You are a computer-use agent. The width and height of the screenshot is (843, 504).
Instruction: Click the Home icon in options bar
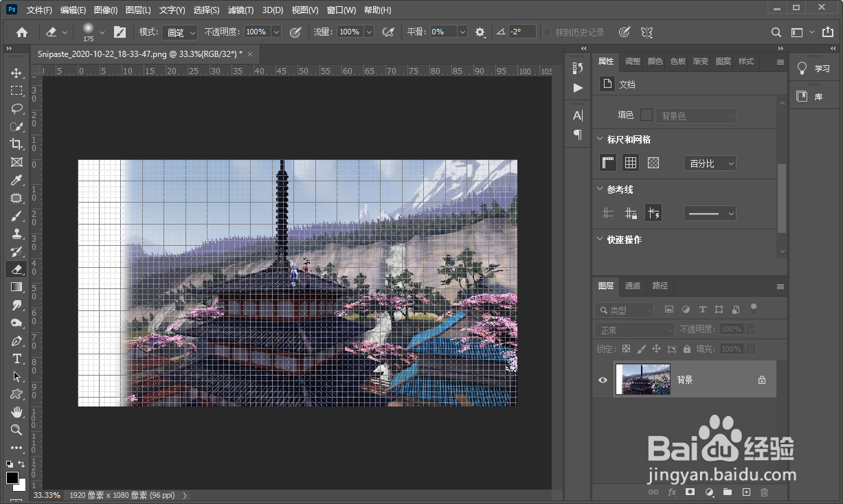22,32
